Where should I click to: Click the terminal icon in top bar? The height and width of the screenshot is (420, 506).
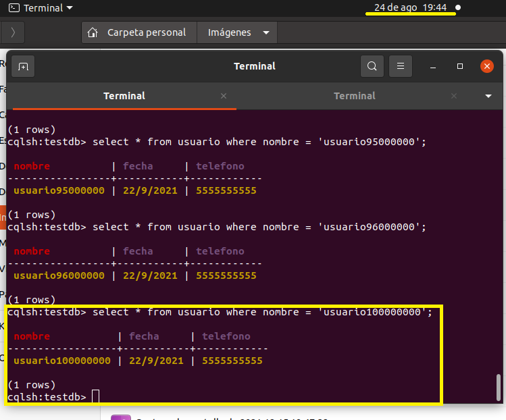click(x=14, y=8)
